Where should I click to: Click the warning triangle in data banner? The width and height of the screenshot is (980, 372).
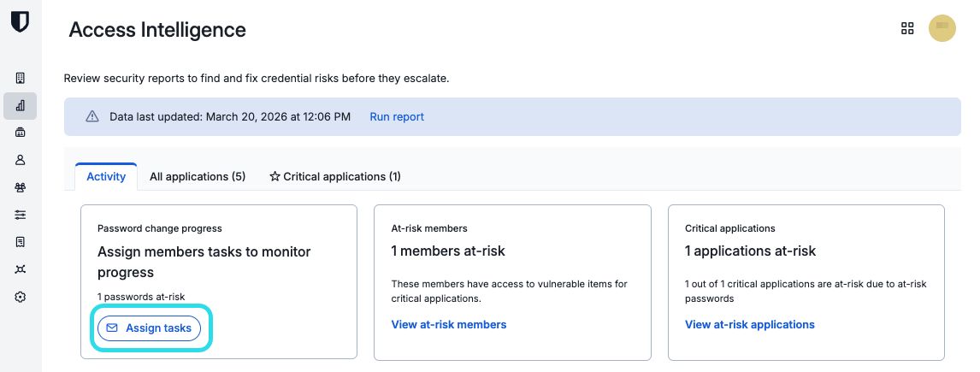pos(92,117)
